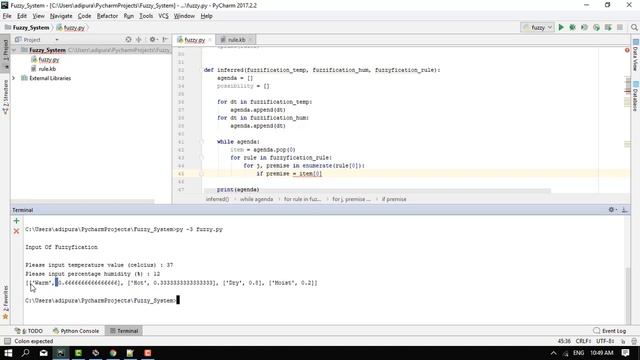Hide the Terminal panel
This screenshot has height=360, width=640.
pyautogui.click(x=624, y=210)
